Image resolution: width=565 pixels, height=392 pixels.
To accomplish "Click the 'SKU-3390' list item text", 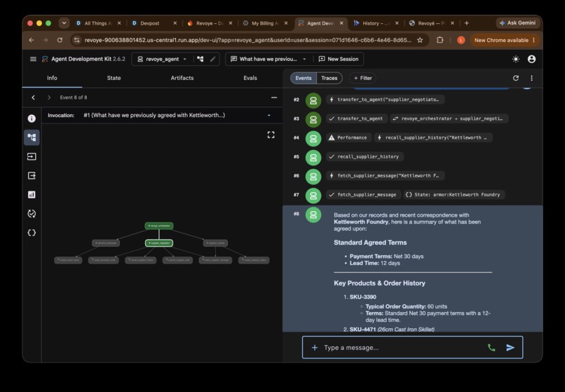I will (363, 297).
